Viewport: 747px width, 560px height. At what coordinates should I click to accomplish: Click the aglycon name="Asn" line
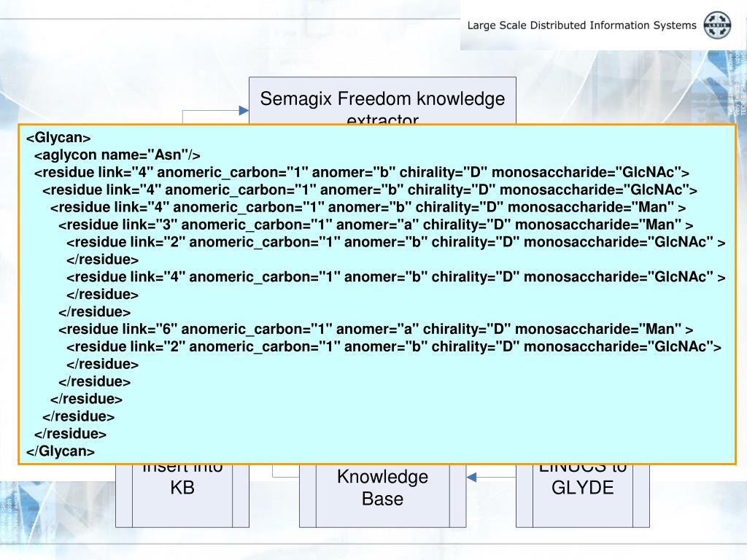click(117, 155)
